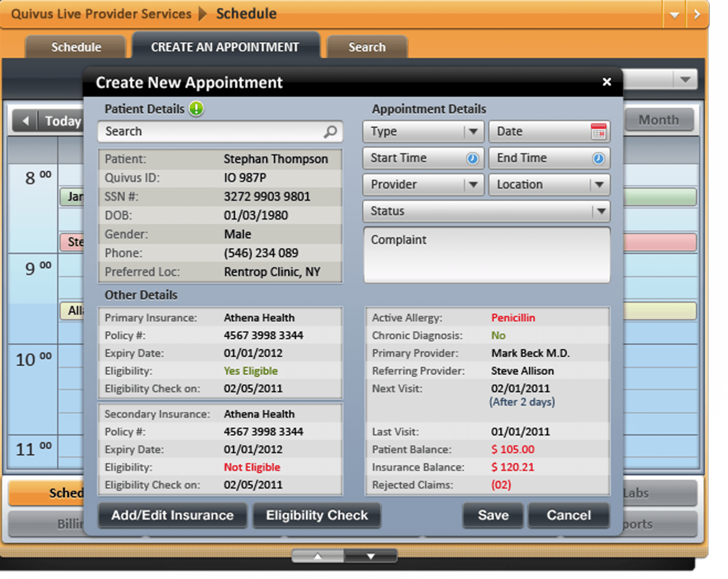This screenshot has width=728, height=579.
Task: Click the back arrow next to Today
Action: (x=25, y=120)
